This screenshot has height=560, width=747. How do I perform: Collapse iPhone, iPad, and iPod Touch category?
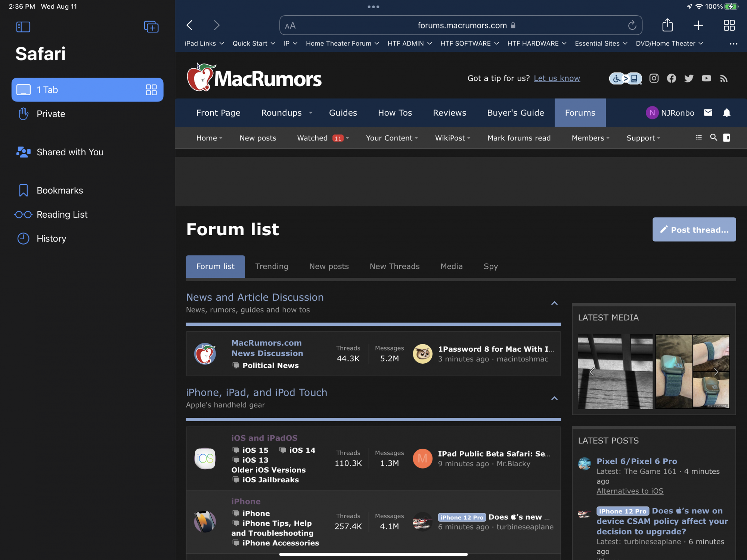click(554, 398)
